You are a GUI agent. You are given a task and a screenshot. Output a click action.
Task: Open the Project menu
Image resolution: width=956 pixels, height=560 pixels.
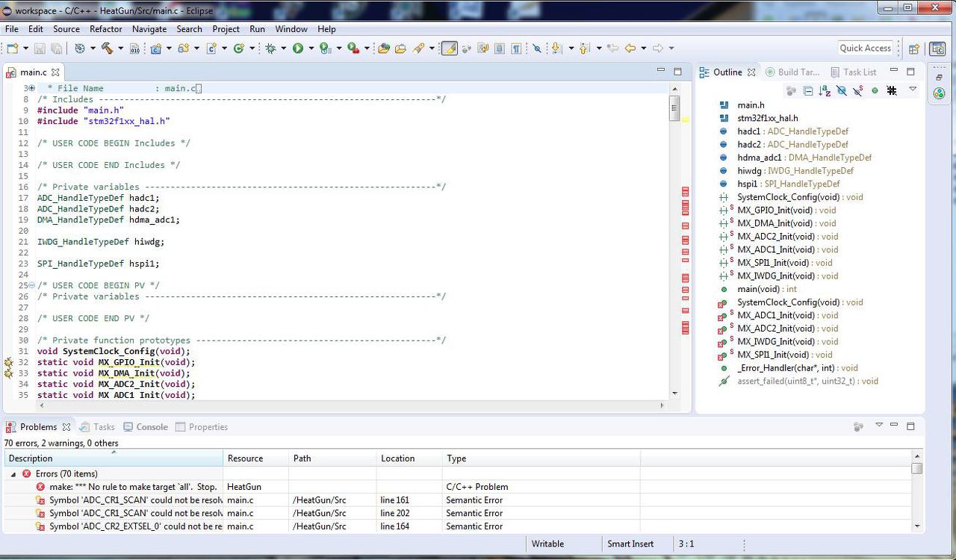tap(226, 29)
